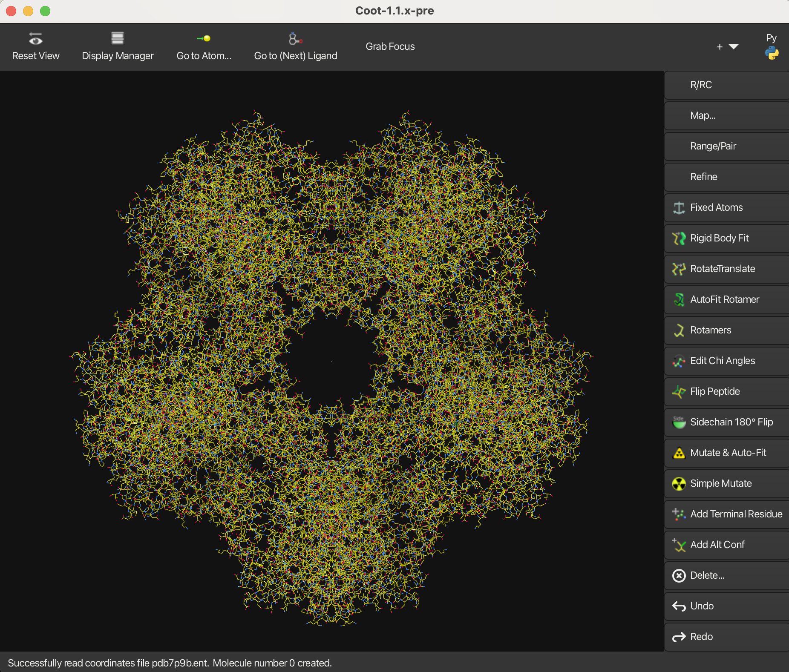
Task: Open the Python scripting icon
Action: 771,53
